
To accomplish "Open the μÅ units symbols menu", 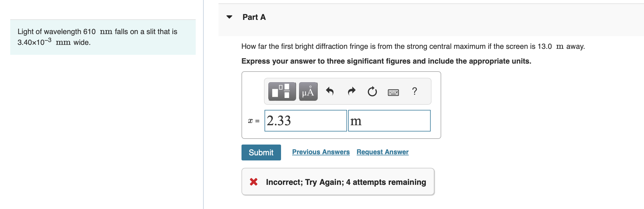I will (x=308, y=91).
